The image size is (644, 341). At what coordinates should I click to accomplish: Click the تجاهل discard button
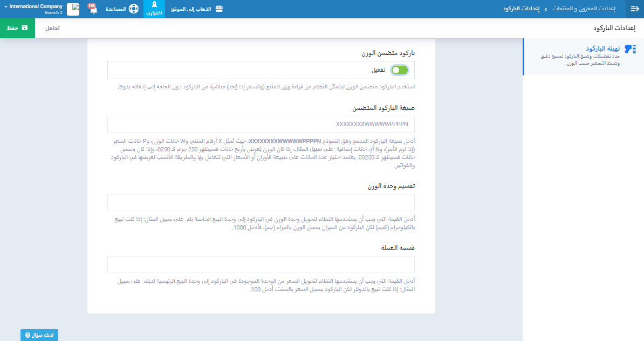coord(52,27)
